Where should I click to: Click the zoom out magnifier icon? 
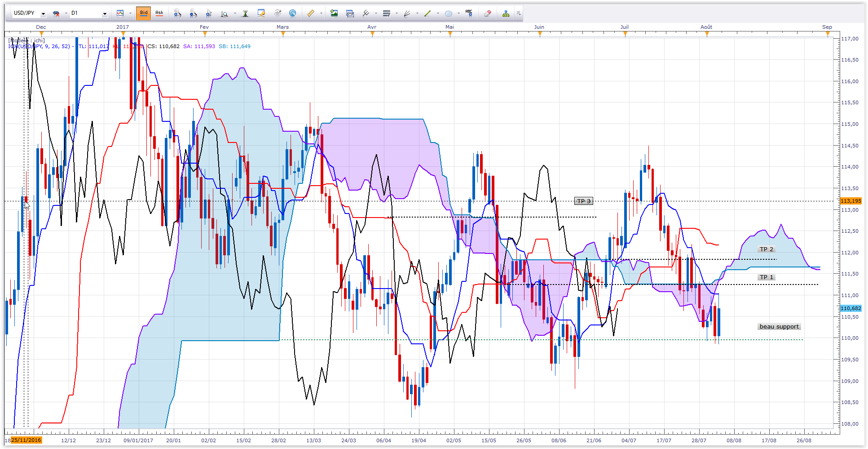(193, 13)
